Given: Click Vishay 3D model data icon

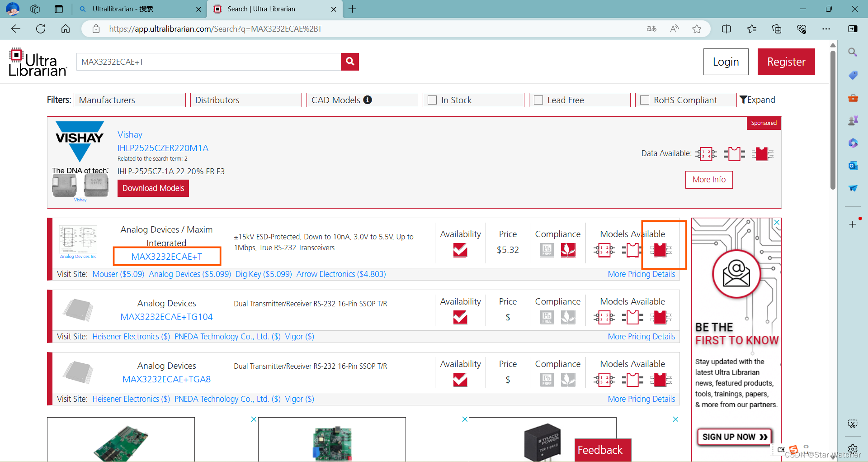Looking at the screenshot, I should [x=763, y=154].
